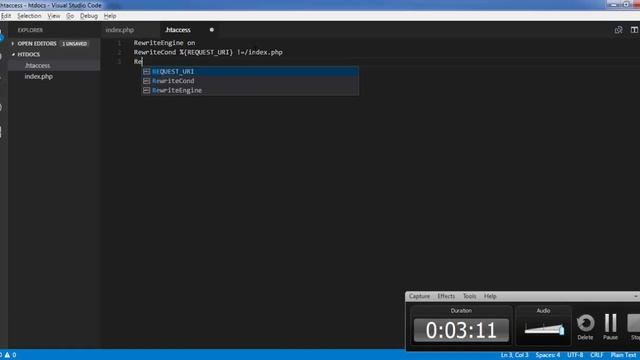Open the VS Code Help menu
Image resolution: width=640 pixels, height=360 pixels.
[110, 16]
